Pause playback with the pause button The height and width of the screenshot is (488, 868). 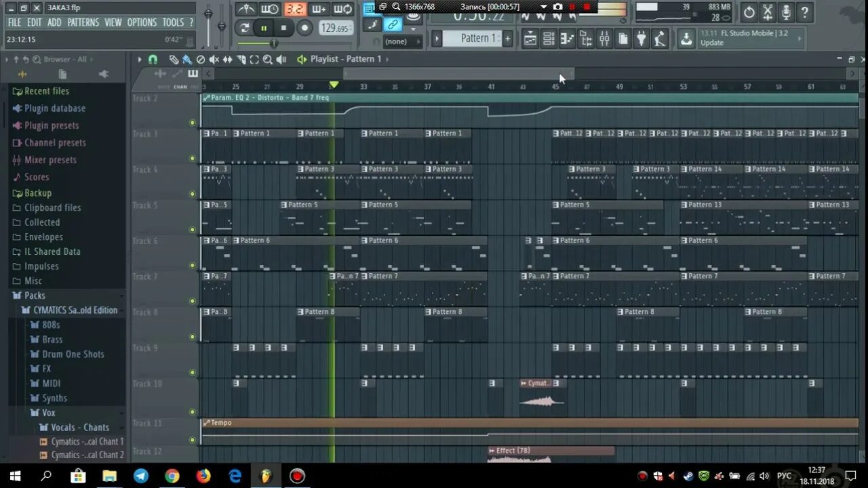[x=263, y=28]
